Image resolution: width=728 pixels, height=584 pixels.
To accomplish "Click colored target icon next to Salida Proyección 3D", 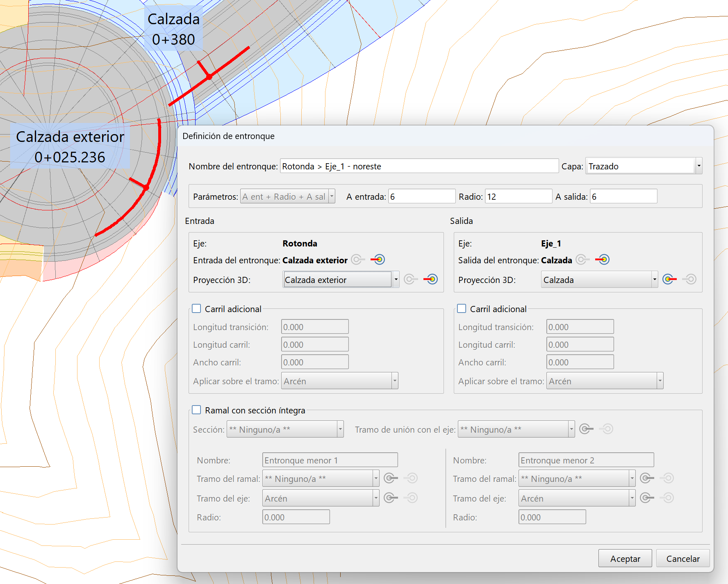I will click(x=669, y=279).
